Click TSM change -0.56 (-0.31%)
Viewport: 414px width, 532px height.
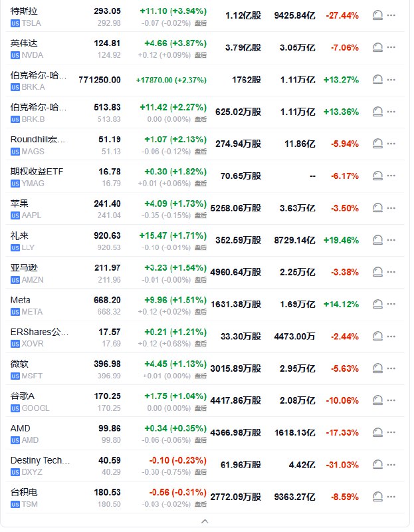click(178, 493)
